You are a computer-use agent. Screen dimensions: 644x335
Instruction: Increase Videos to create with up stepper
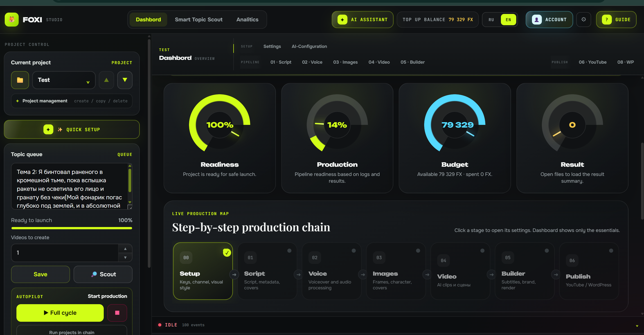tap(125, 249)
